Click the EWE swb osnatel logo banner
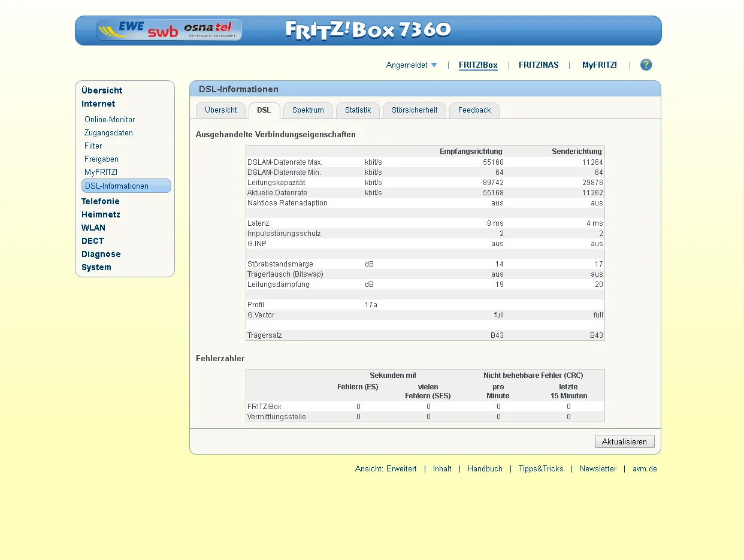The height and width of the screenshot is (560, 744). coord(170,30)
